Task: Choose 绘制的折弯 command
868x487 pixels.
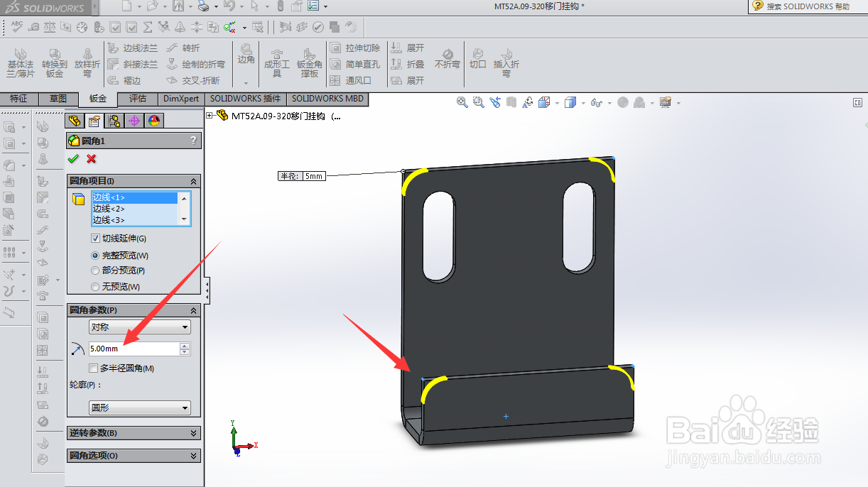Action: [195, 65]
